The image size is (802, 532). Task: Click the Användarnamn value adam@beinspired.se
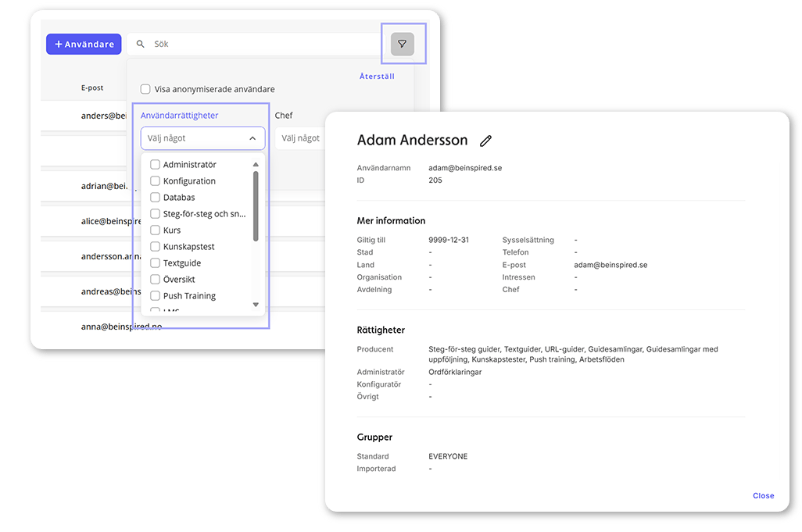465,168
